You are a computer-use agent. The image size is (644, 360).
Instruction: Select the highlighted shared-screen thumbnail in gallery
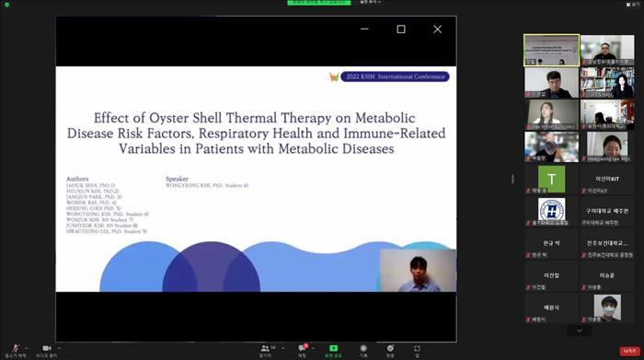551,50
